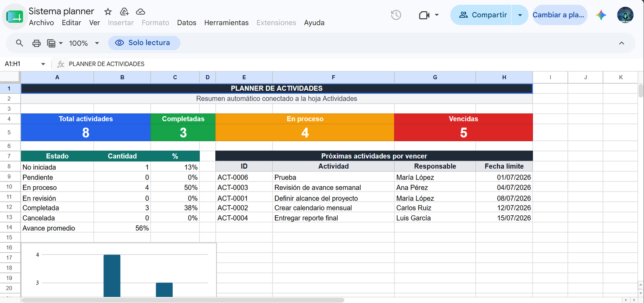Click the horizontal scrollbar thumb
This screenshot has width=644, height=303.
coord(183,300)
